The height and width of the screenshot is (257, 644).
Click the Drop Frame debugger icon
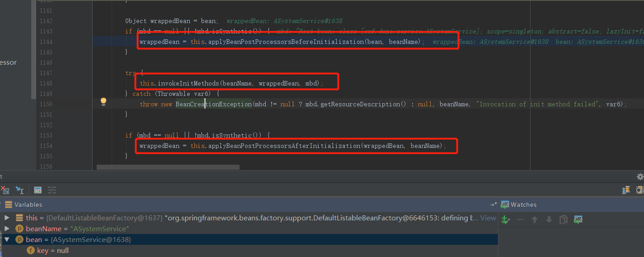(x=5, y=190)
